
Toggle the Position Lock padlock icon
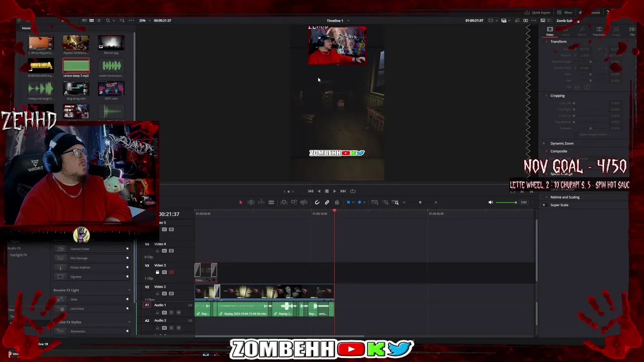pos(337,202)
